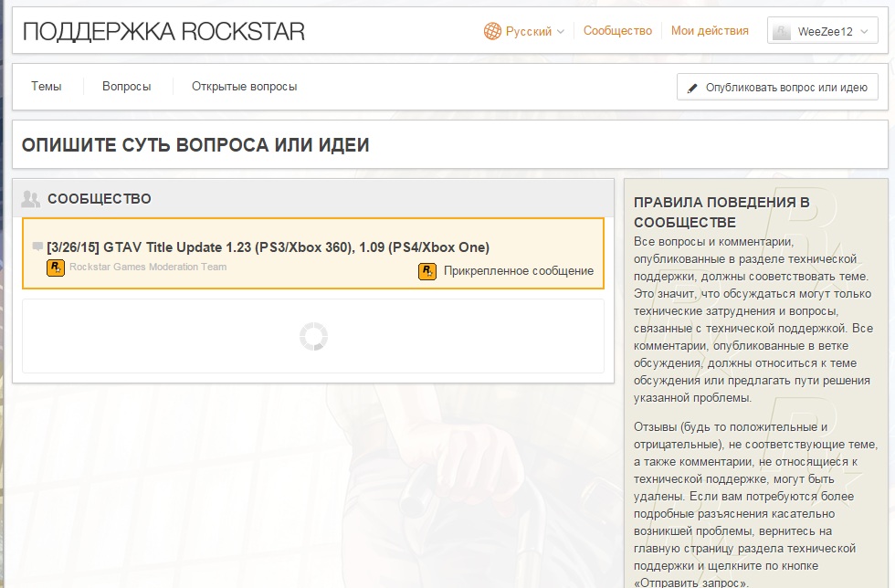Click the people icon beside СООБЩЕСТВО heading
The width and height of the screenshot is (895, 588).
coord(31,198)
